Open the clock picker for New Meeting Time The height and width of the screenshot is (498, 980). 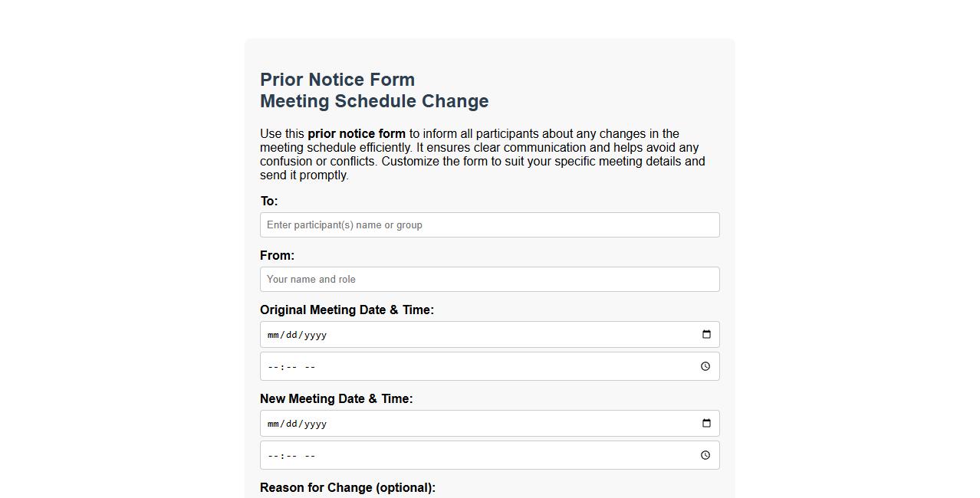pyautogui.click(x=705, y=454)
